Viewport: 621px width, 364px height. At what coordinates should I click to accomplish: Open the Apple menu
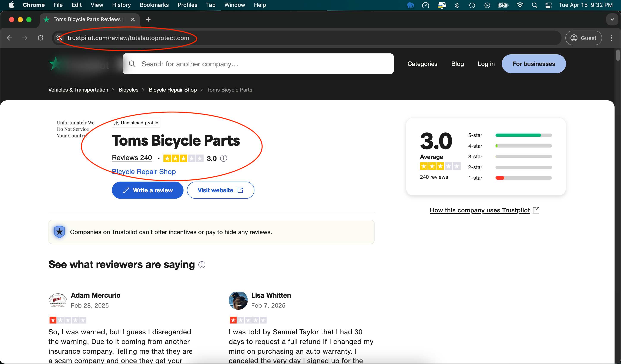click(11, 5)
